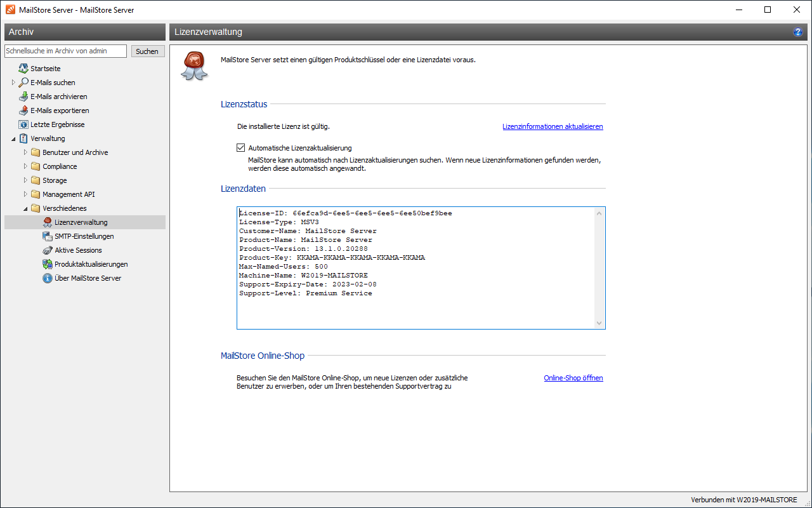Click the Benutzer und Archive folder icon
This screenshot has height=508, width=812.
coord(36,152)
